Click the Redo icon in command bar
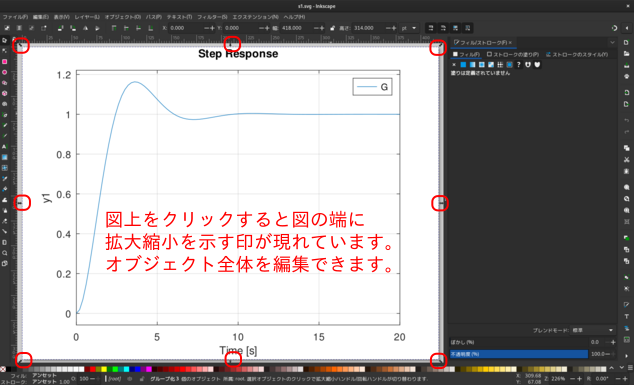The image size is (634, 385). pos(626,131)
